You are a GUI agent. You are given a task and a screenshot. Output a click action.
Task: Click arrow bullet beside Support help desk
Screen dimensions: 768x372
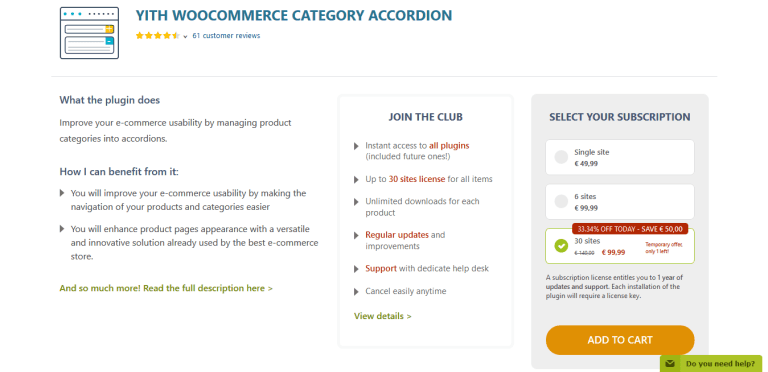tap(356, 269)
